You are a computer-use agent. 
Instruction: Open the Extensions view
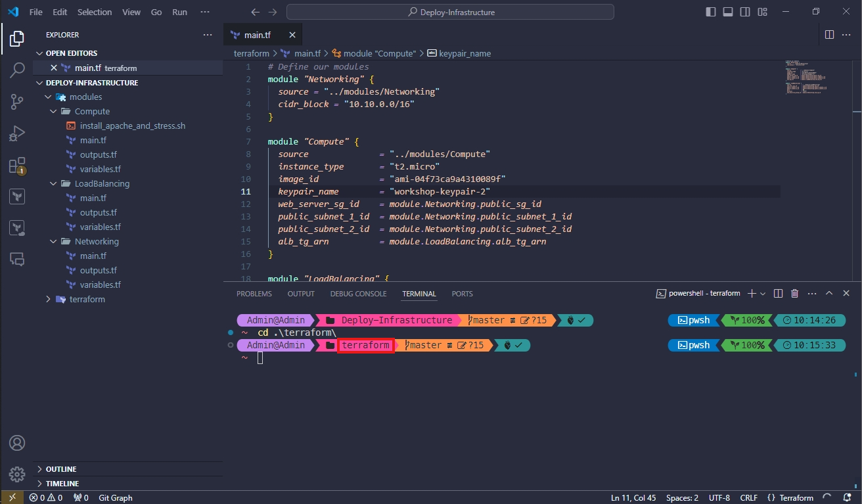pos(17,165)
